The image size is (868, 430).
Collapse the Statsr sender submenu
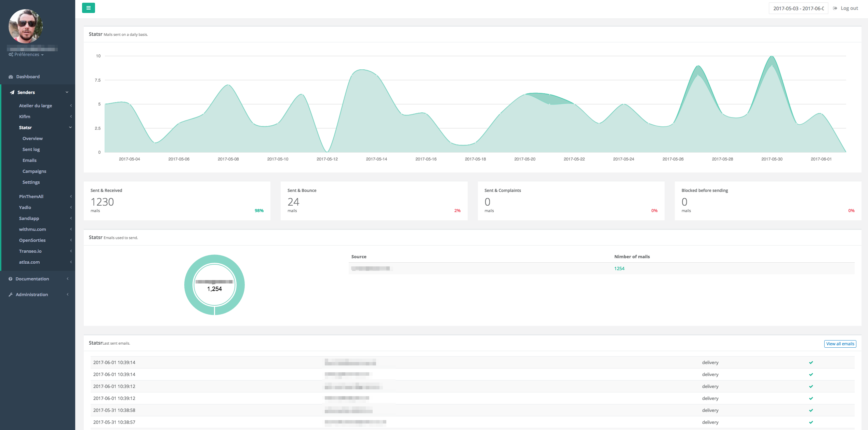[25, 128]
